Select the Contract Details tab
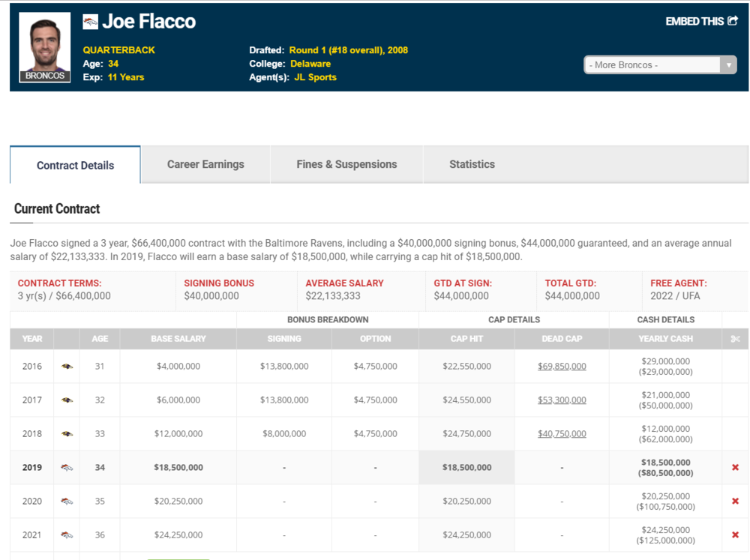This screenshot has height=560, width=750. 75,165
